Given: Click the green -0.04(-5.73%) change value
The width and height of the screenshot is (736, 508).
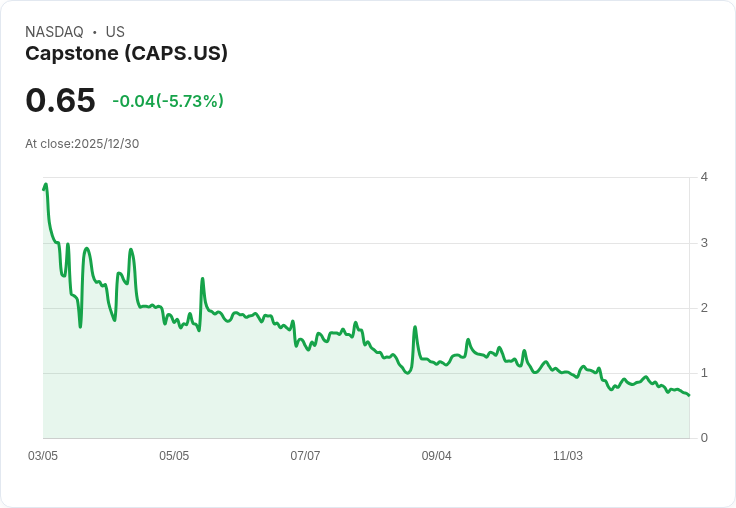Looking at the screenshot, I should [168, 101].
